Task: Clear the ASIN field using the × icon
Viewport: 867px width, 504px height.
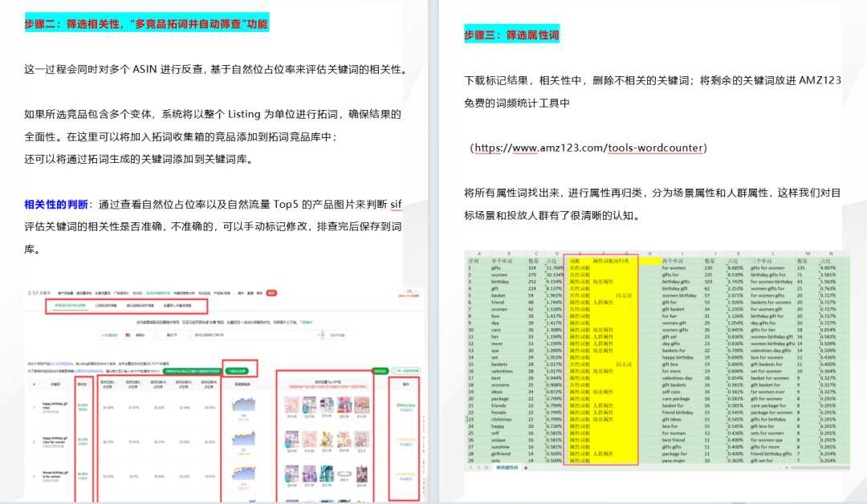Action: pos(319,335)
